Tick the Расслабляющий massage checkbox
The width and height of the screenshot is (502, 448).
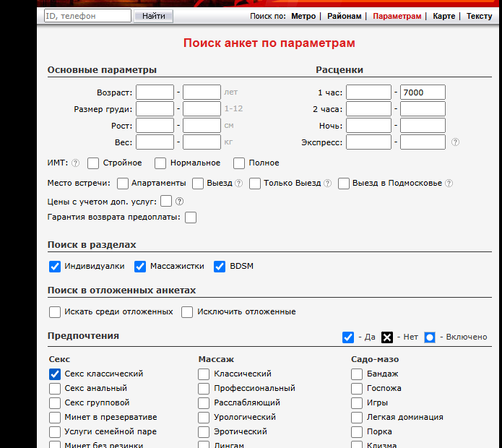(x=204, y=403)
